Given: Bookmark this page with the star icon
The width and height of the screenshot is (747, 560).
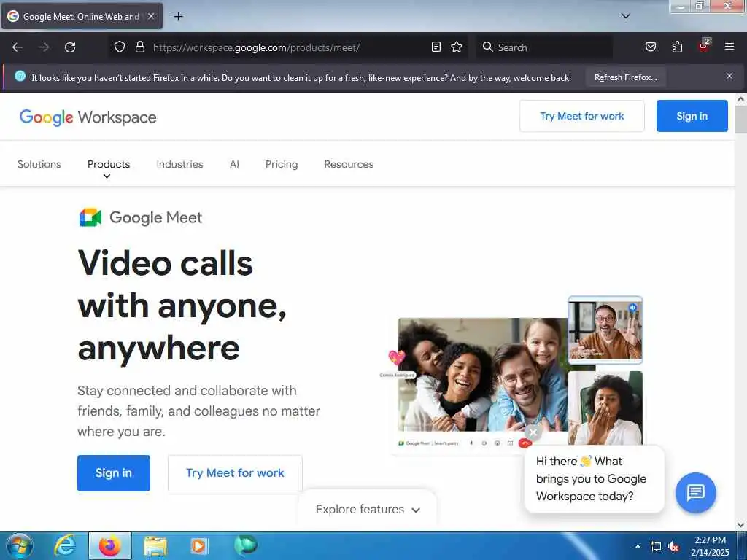Looking at the screenshot, I should pos(457,47).
